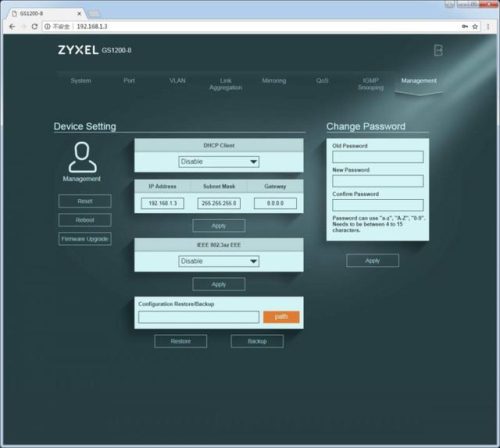Screen dimensions: 500x448
Task: Click the Backup button
Action: (x=257, y=341)
